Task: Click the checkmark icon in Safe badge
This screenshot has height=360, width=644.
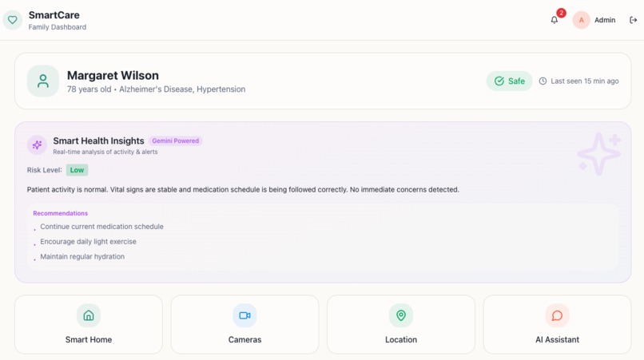Action: (499, 81)
